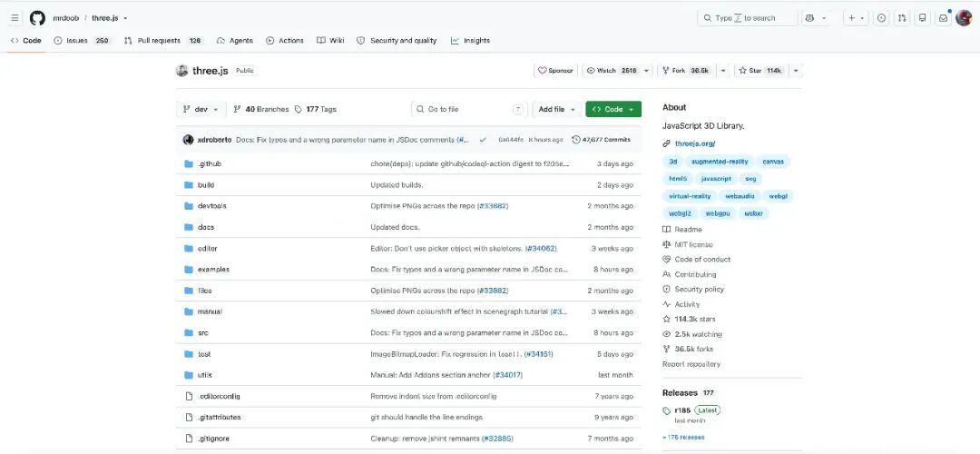Open the Security and quality tab

(397, 41)
